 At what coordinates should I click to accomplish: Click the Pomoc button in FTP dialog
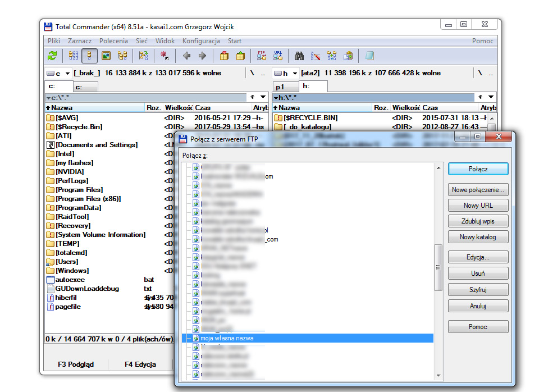[478, 327]
